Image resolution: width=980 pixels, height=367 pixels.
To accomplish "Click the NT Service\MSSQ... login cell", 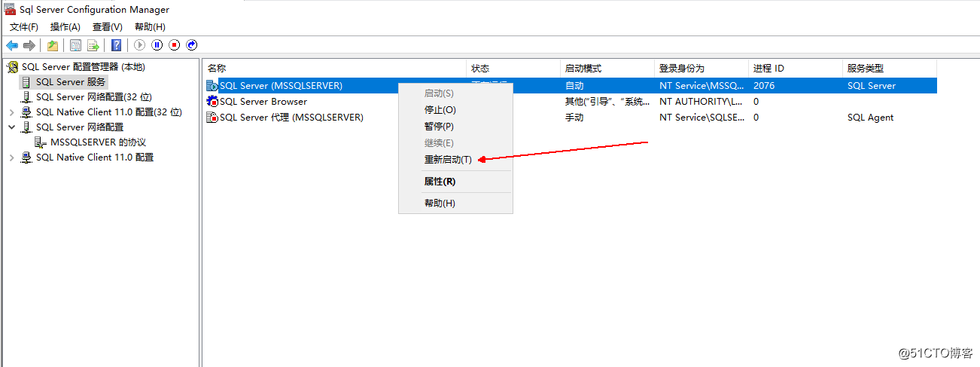I will pyautogui.click(x=702, y=86).
